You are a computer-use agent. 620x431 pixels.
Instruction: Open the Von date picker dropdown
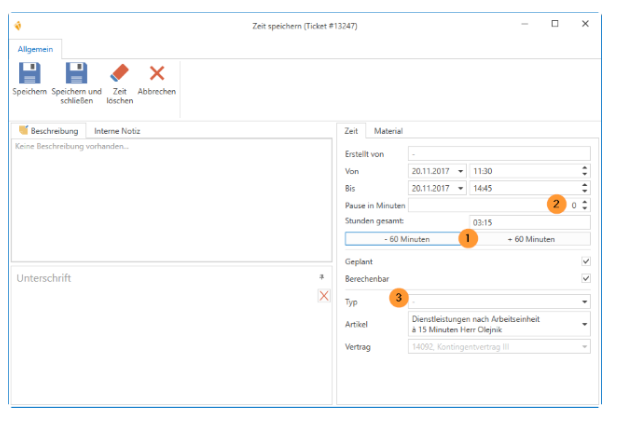(x=460, y=171)
